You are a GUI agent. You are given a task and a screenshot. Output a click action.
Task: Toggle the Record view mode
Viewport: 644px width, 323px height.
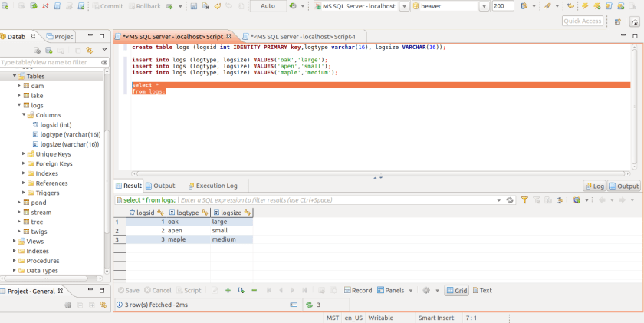click(x=358, y=291)
